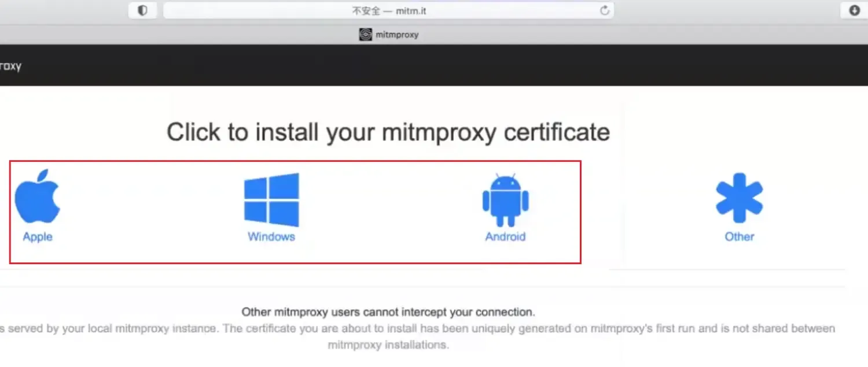Click the mitmproxy favicon on the browser tab

point(365,34)
